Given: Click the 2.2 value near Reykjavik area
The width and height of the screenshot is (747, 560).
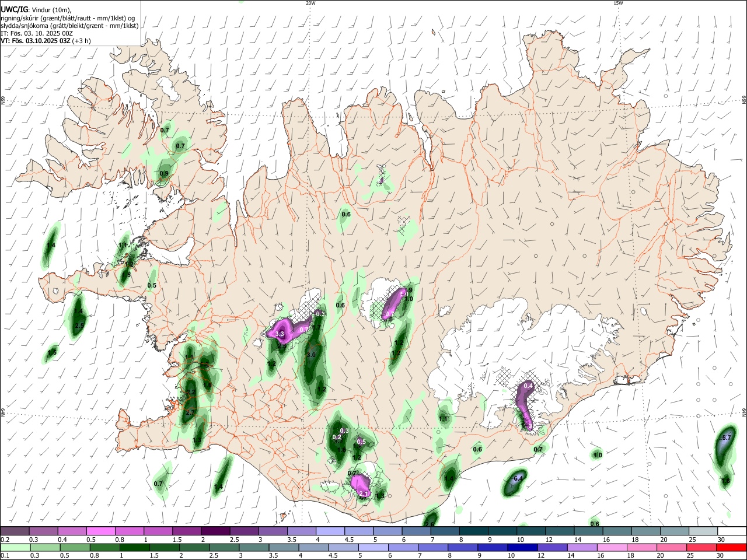Looking at the screenshot, I should pos(190,391).
